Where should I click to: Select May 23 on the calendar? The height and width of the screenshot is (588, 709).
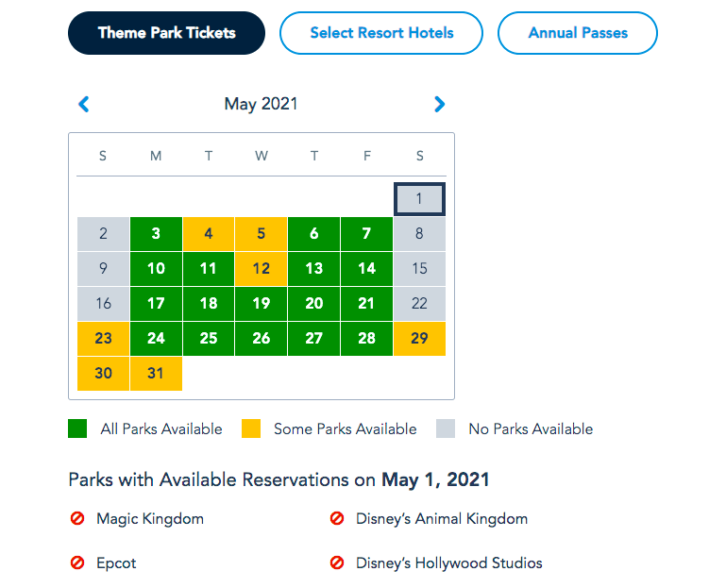(103, 338)
